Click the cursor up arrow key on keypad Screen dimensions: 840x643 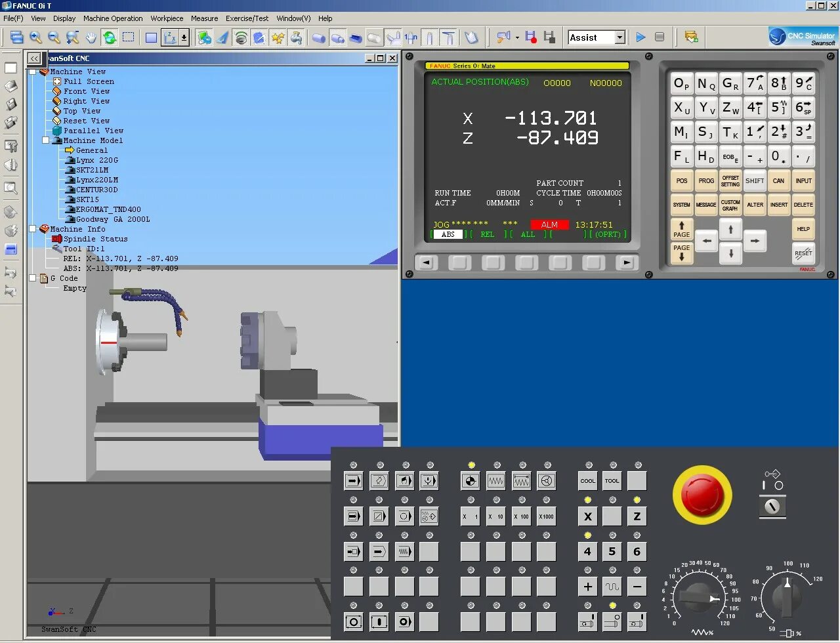(730, 229)
